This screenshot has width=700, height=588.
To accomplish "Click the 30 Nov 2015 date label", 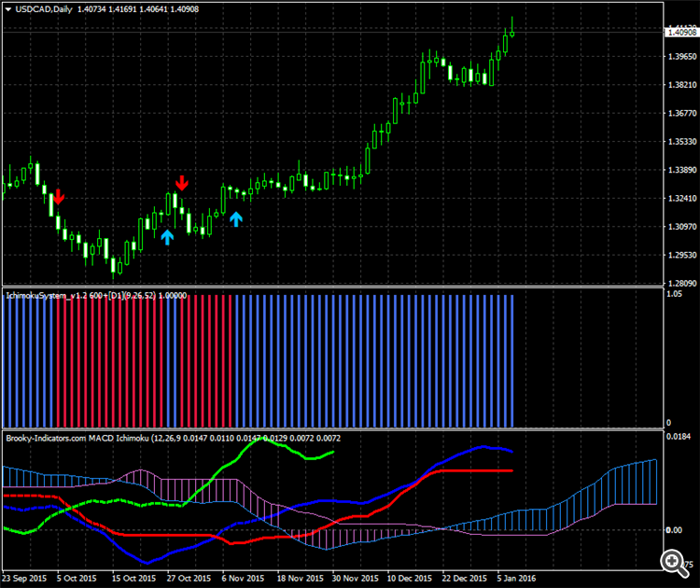I will [x=355, y=578].
